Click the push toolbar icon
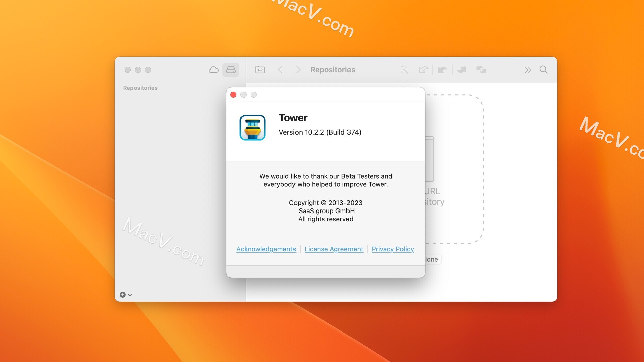Image resolution: width=644 pixels, height=362 pixels. point(462,70)
